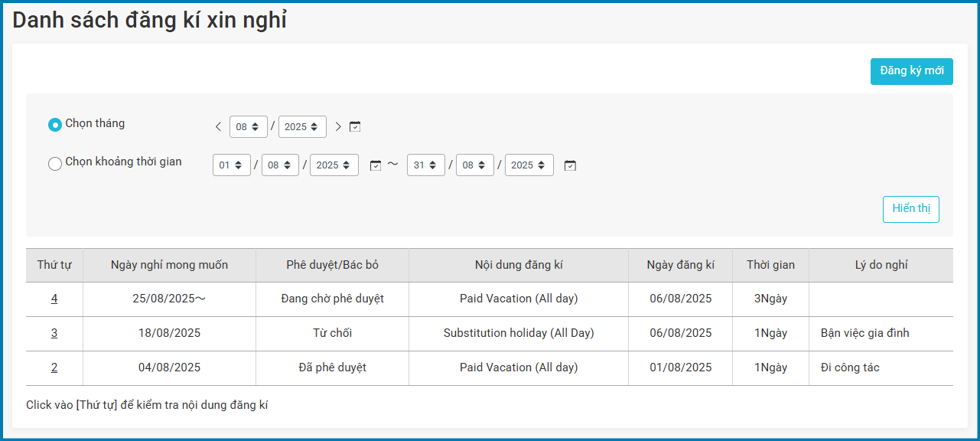This screenshot has width=980, height=441.
Task: Go to previous month arrow
Action: pos(218,127)
